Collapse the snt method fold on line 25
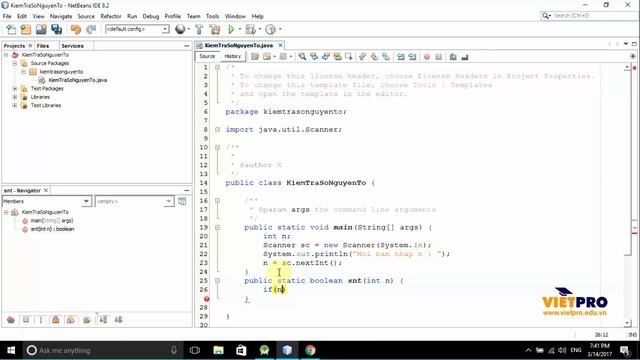Screen dimensions: 640x360 pos(218,281)
